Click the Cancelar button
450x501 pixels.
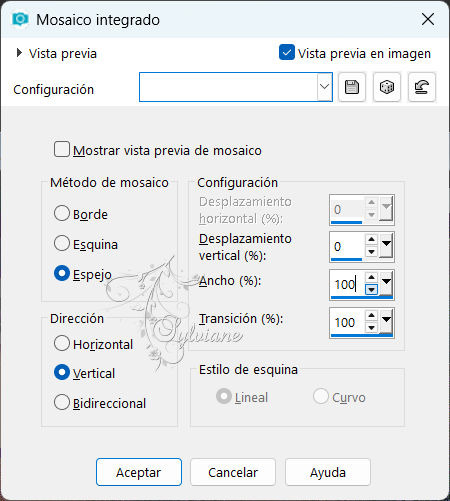pyautogui.click(x=233, y=472)
